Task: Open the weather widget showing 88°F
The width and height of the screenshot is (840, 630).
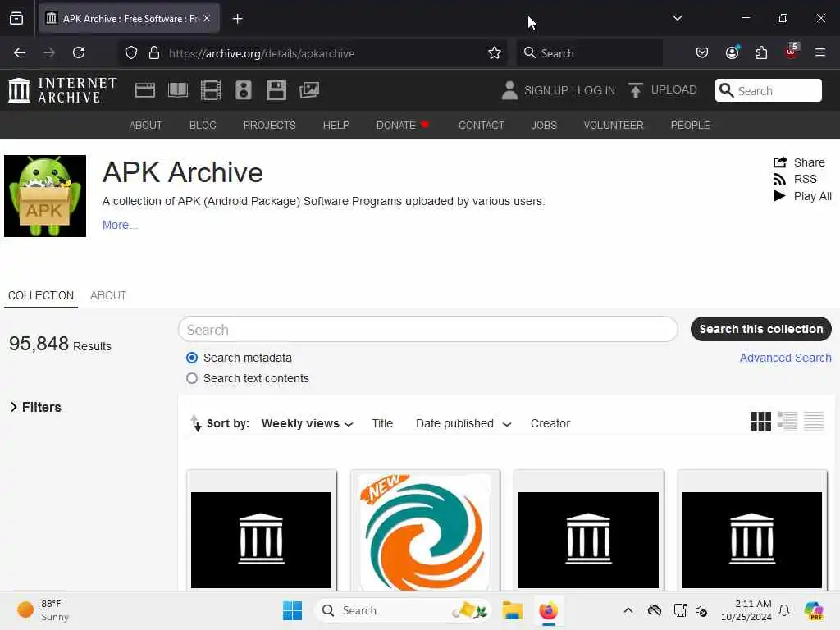Action: [43, 610]
